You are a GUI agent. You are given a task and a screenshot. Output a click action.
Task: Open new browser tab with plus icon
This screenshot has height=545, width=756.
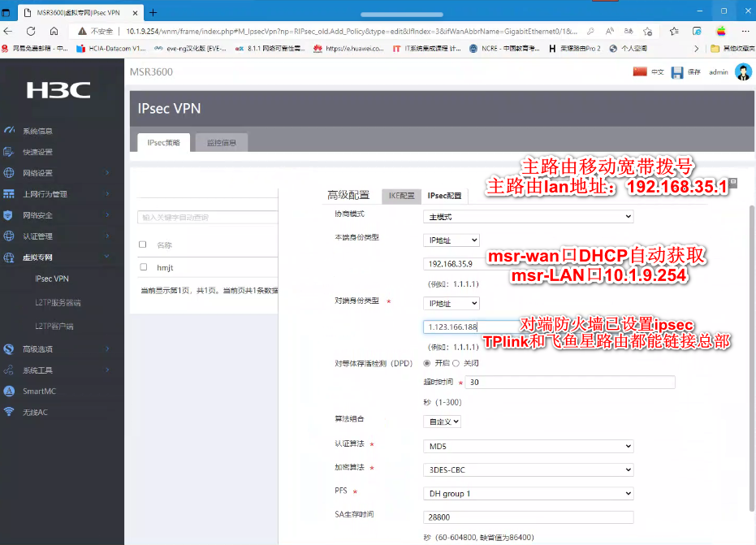click(x=153, y=12)
